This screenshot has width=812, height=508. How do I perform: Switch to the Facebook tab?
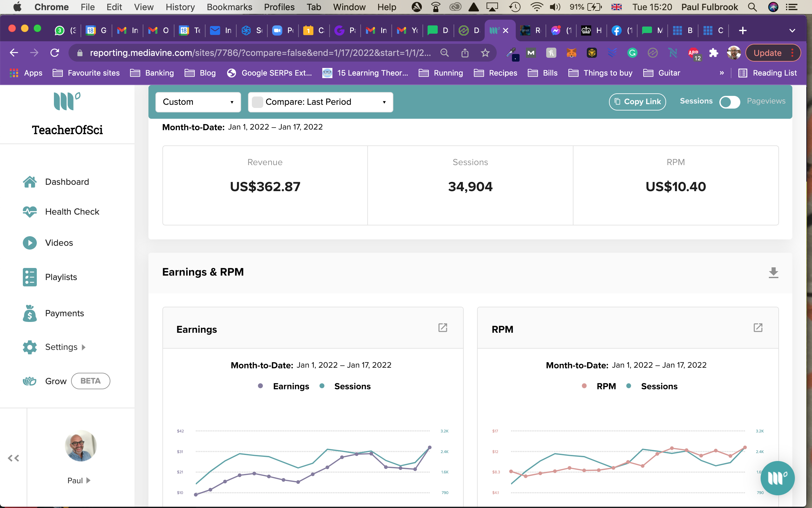pyautogui.click(x=622, y=30)
